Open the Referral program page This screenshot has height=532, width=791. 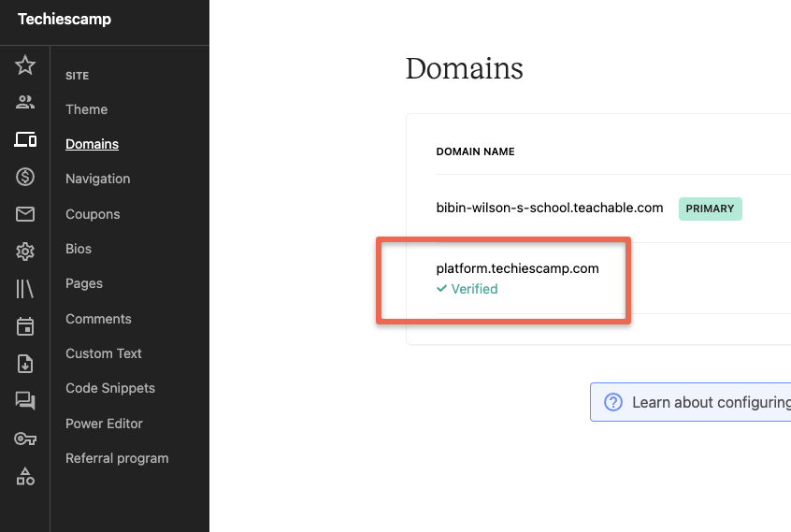[x=117, y=458]
